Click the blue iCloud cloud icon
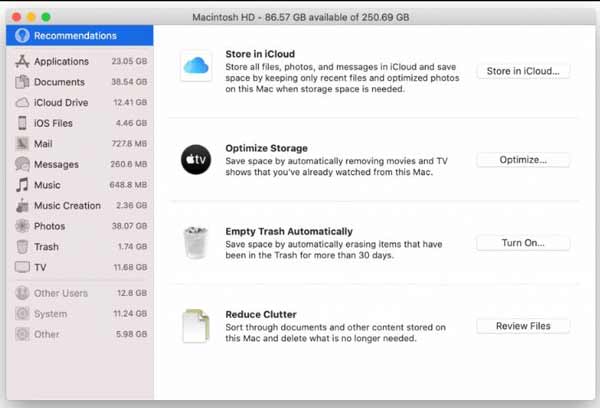Viewport: 600px width, 408px height. [x=196, y=66]
